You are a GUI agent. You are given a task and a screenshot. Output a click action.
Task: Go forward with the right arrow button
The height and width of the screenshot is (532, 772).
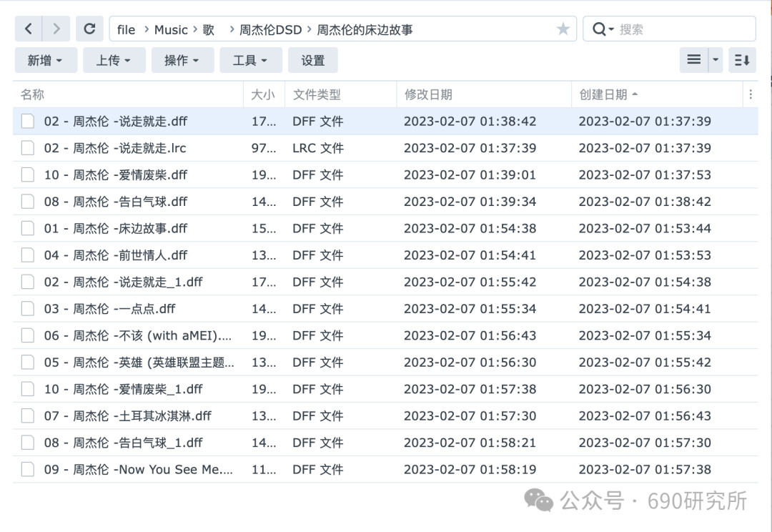(x=56, y=29)
